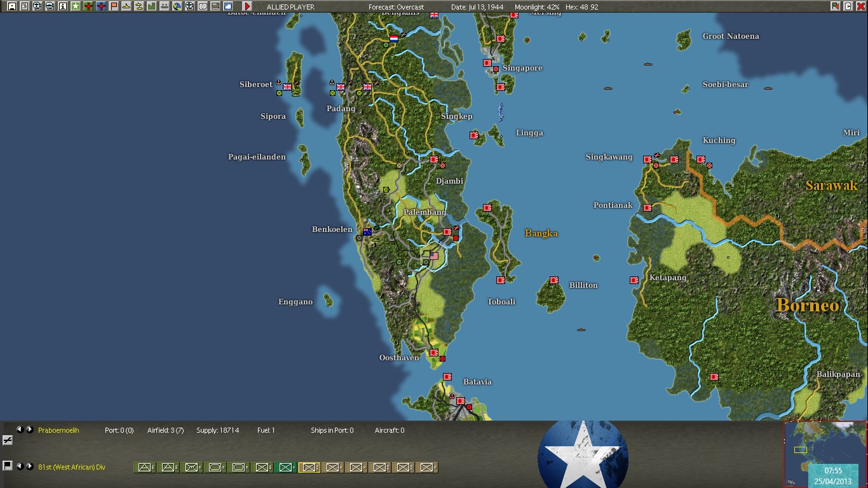Click the Padang map label
Image resolution: width=868 pixels, height=488 pixels.
coord(341,109)
